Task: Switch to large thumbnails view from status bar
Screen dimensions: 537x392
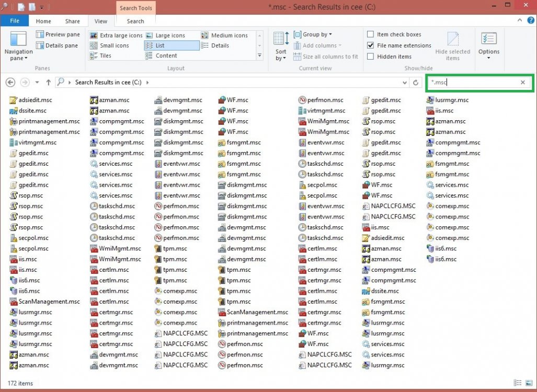Action: (x=529, y=383)
